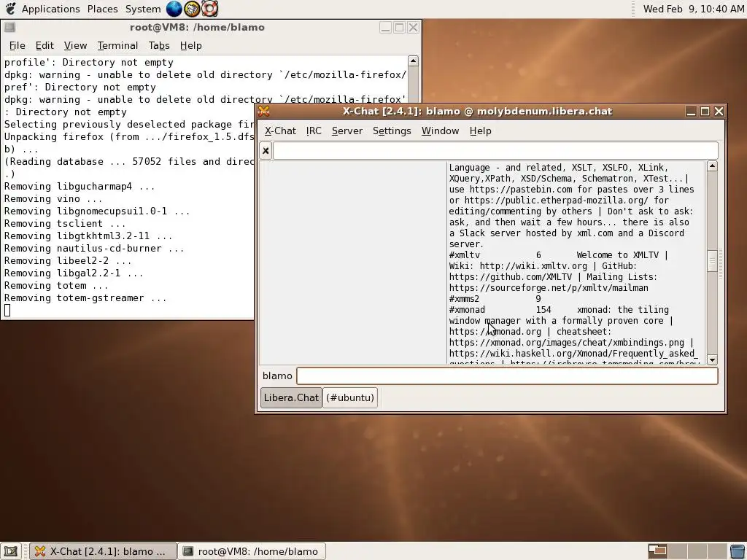
Task: Switch to the Libera.Chat tab
Action: (291, 397)
